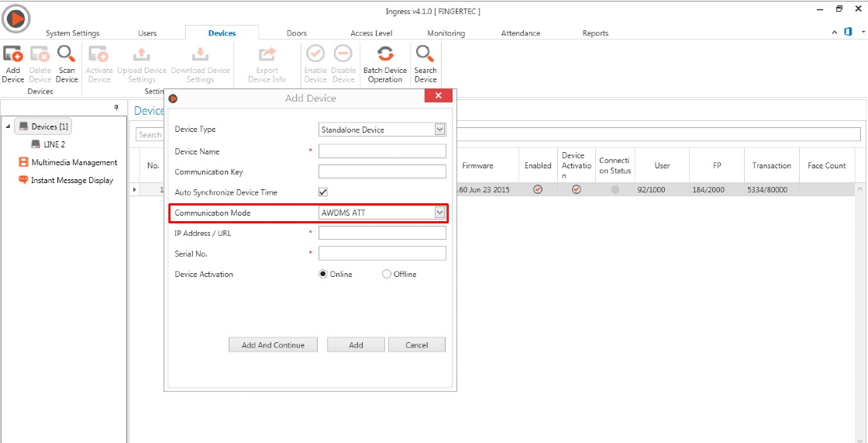Click the 184/2000 FP cell

717,189
